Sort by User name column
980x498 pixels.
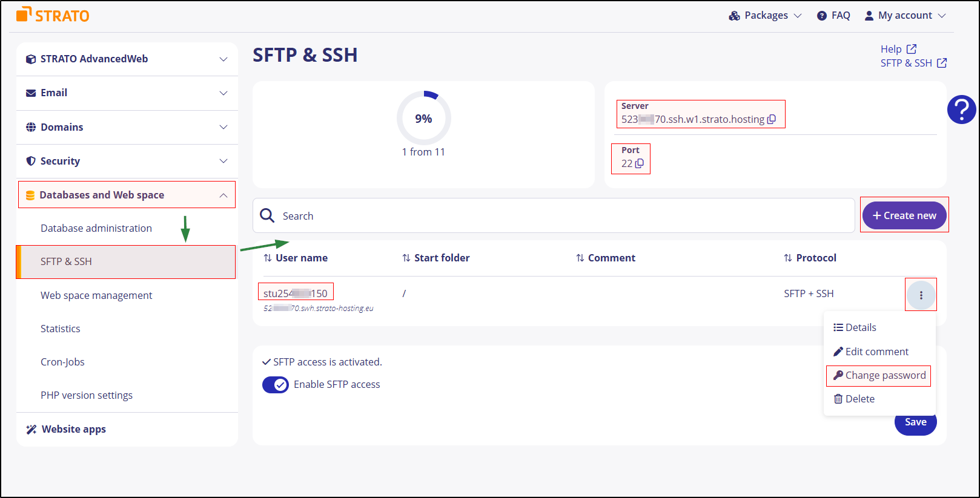coord(296,258)
